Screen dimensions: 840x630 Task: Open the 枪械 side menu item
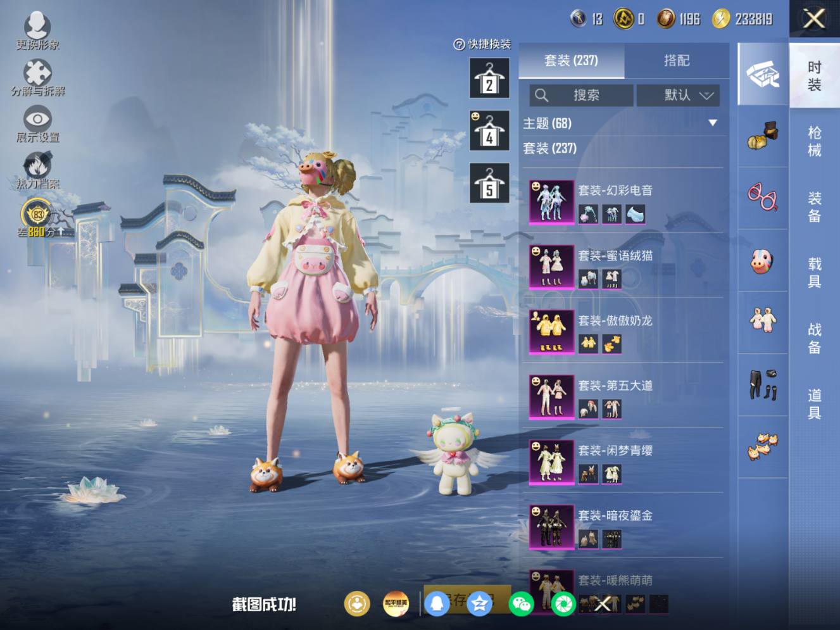[815, 141]
